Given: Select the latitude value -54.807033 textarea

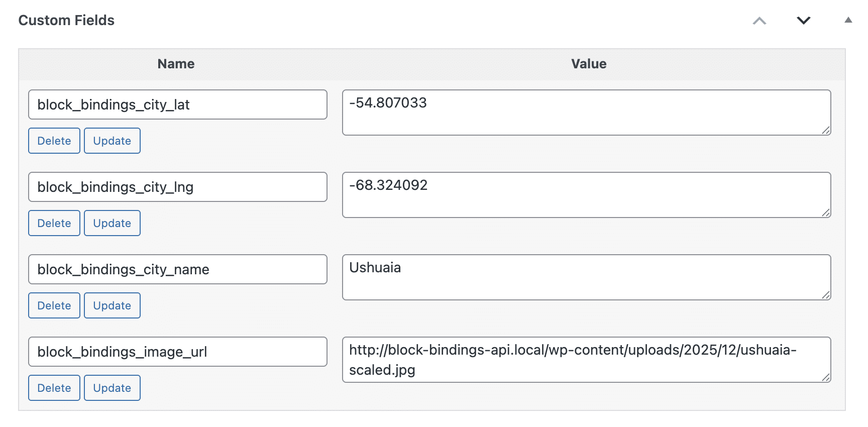Looking at the screenshot, I should coord(586,113).
